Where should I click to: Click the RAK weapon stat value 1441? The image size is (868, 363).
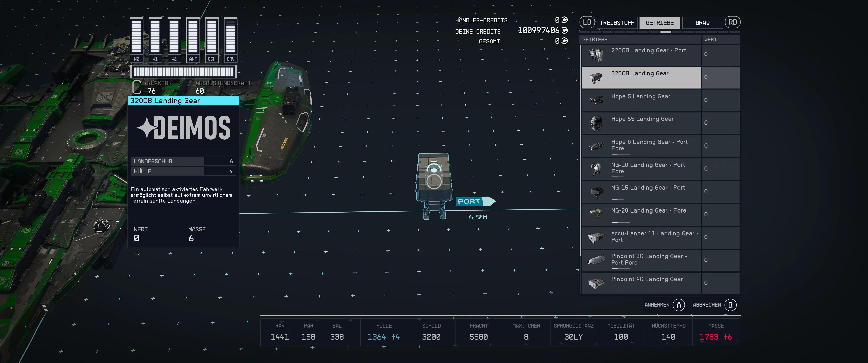point(280,337)
